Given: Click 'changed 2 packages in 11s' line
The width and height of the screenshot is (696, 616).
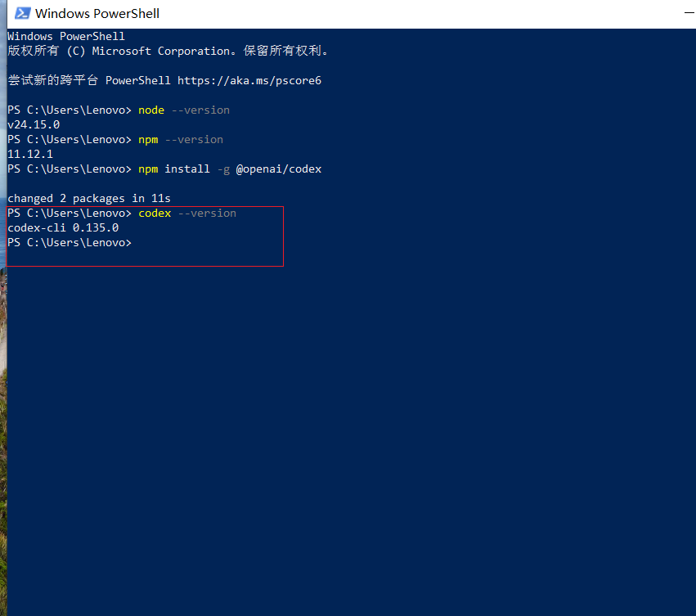Looking at the screenshot, I should click(89, 199).
